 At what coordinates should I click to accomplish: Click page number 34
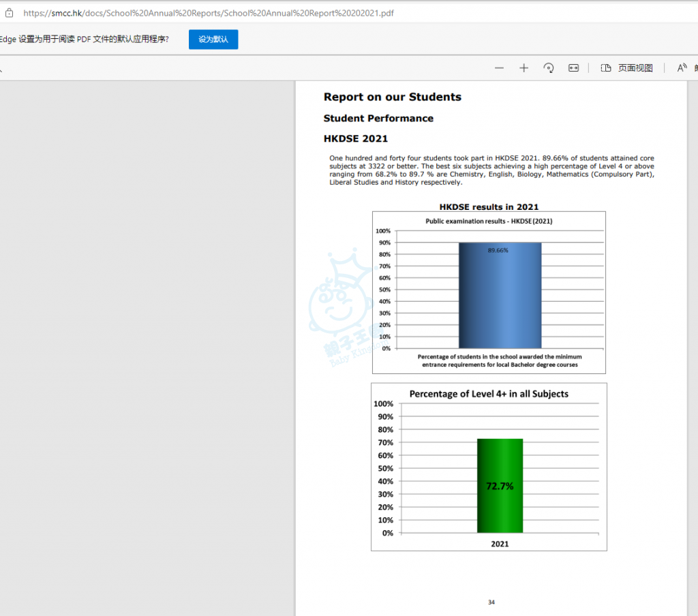coord(491,602)
